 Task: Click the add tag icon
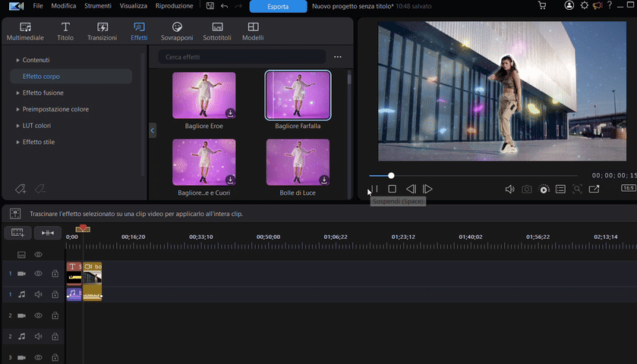coord(20,189)
